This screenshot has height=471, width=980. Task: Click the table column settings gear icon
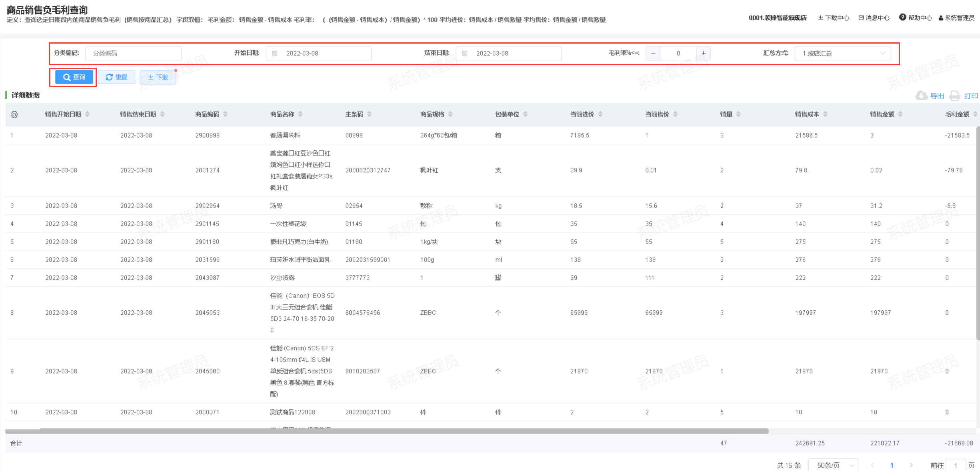14,115
